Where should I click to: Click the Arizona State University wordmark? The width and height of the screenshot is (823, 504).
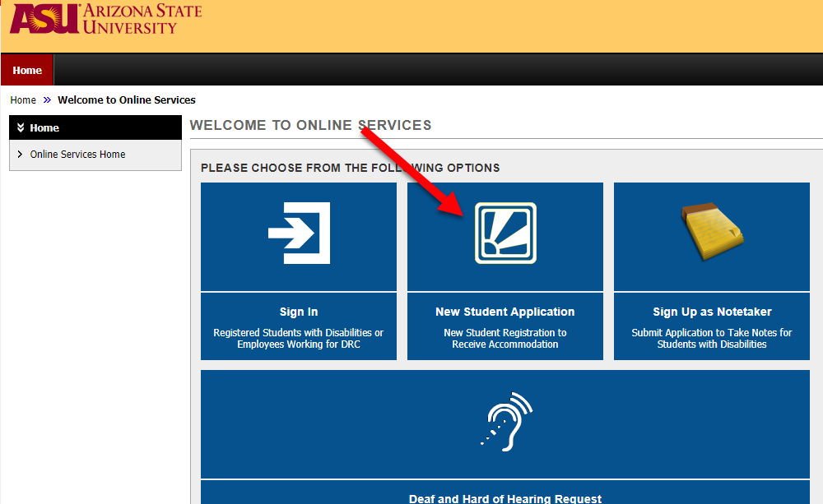point(142,19)
